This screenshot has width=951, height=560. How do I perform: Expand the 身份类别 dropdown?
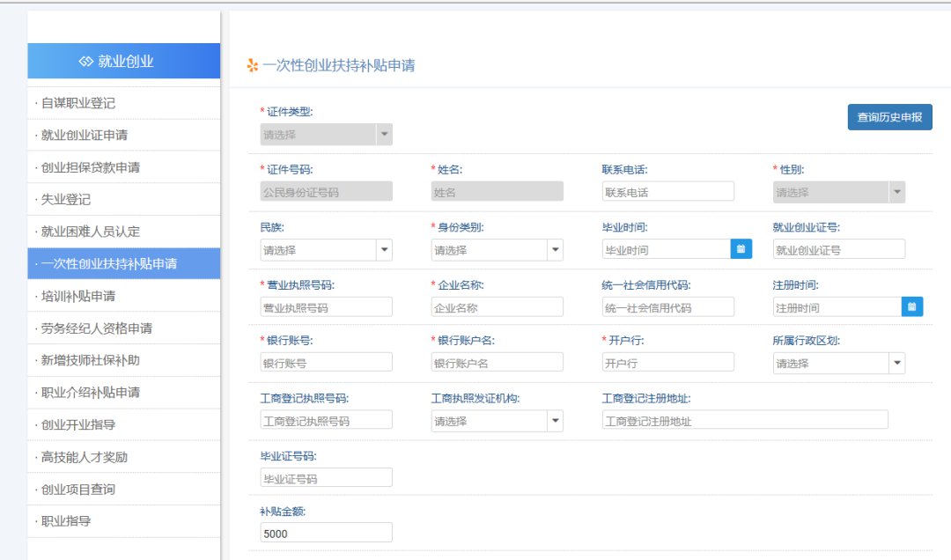(x=555, y=250)
